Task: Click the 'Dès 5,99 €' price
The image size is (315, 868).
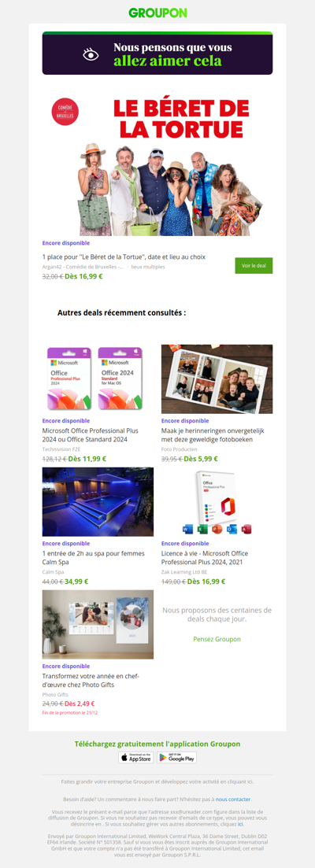Action: tap(200, 458)
